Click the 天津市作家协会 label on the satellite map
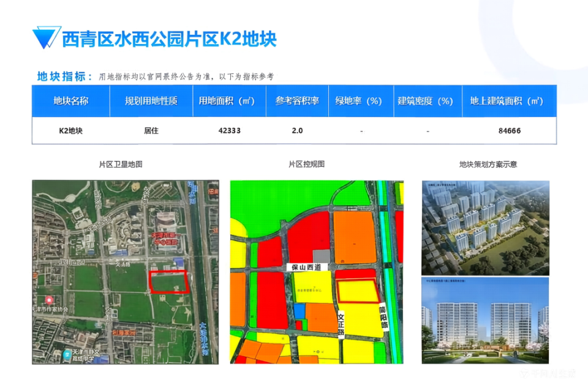This screenshot has height=391, width=588. pyautogui.click(x=50, y=310)
